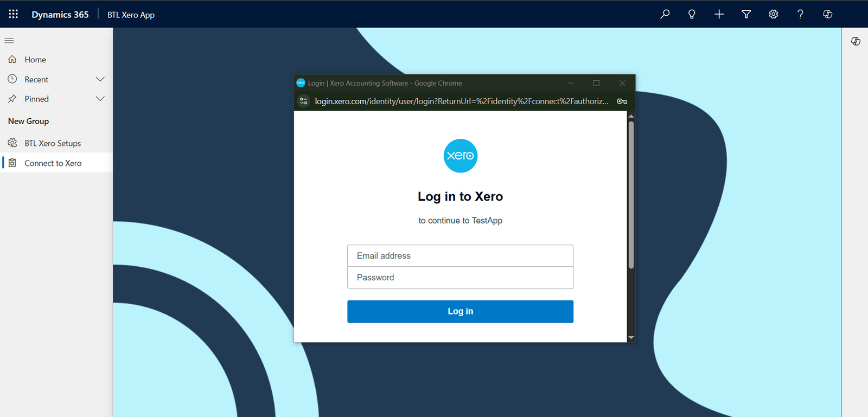The height and width of the screenshot is (417, 868).
Task: Expand the Recent list chevron
Action: pyautogui.click(x=100, y=79)
